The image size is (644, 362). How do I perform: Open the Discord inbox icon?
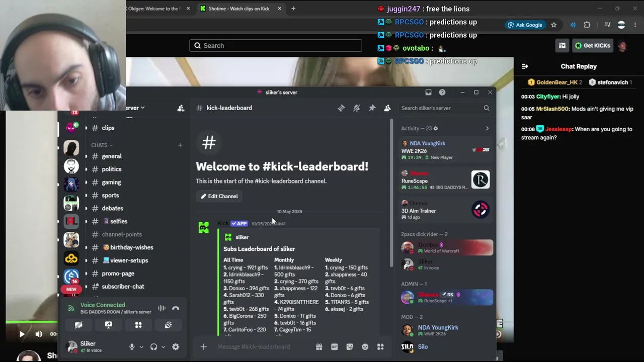428,93
